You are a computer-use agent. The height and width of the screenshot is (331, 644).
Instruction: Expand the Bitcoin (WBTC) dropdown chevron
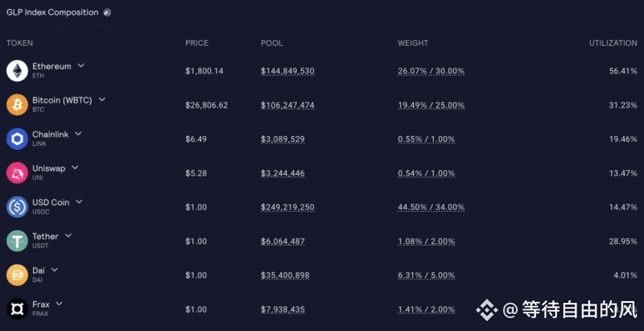[x=102, y=99]
